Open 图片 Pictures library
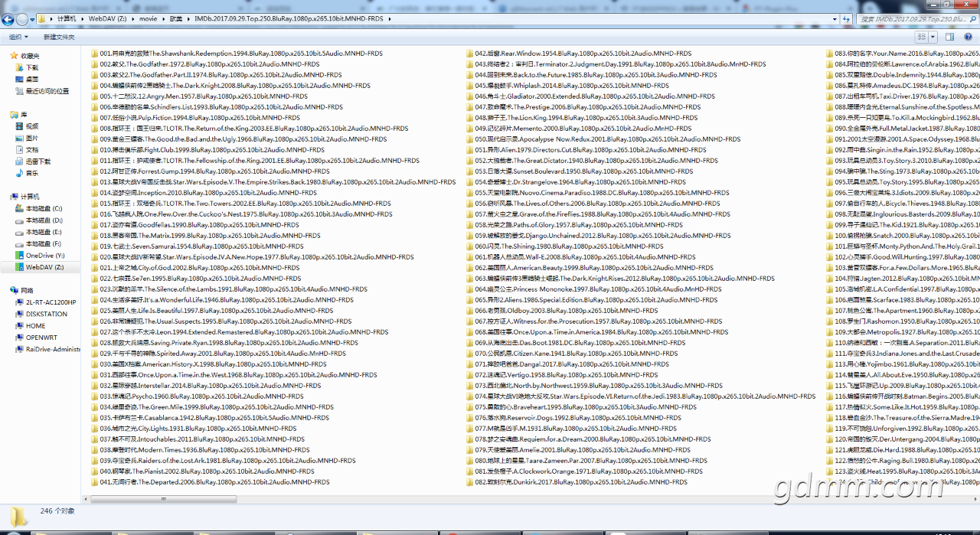The image size is (980, 535). click(x=31, y=138)
